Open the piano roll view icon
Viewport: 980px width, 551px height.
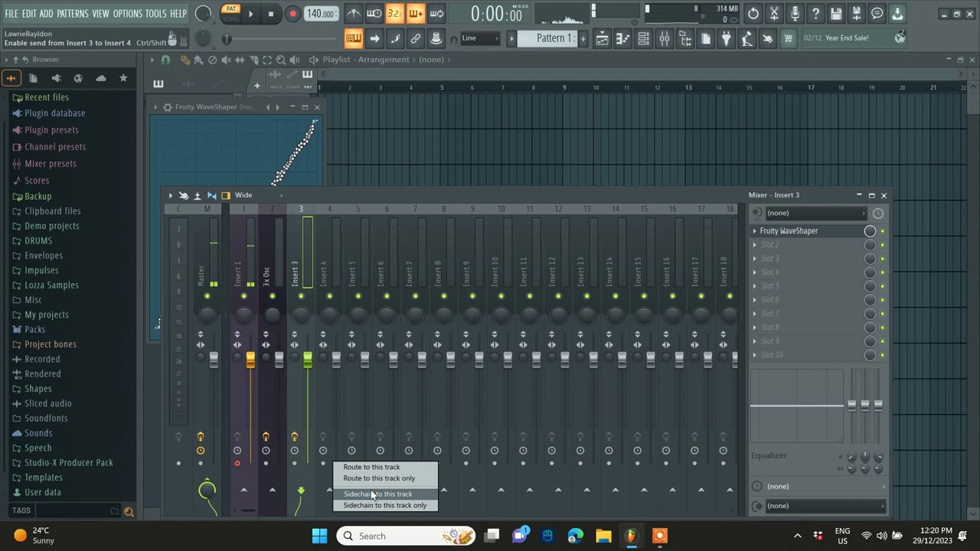pyautogui.click(x=622, y=38)
